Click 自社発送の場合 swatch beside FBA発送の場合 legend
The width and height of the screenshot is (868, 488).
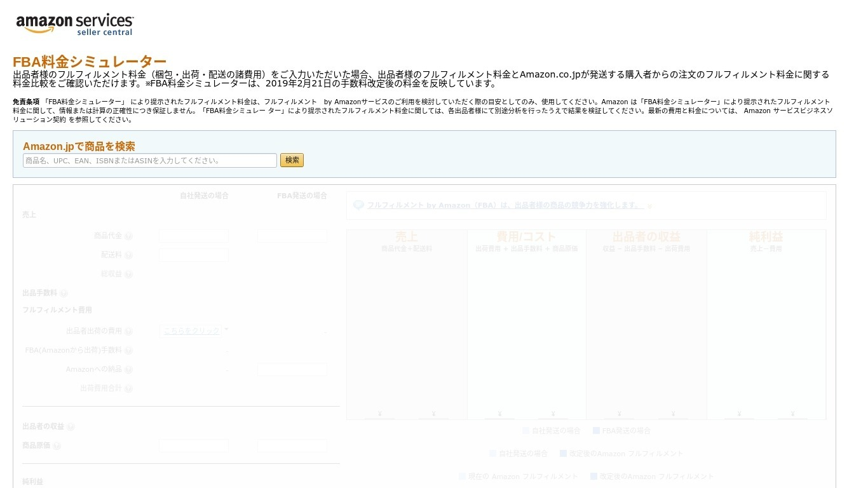(526, 431)
